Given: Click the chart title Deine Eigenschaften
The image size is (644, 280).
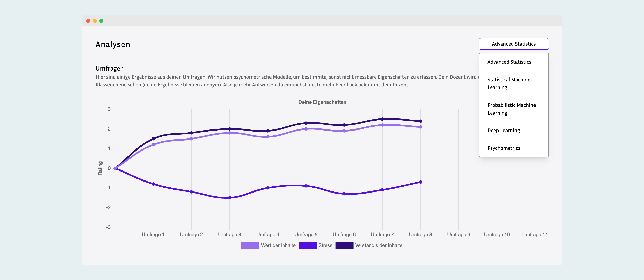Looking at the screenshot, I should click(x=322, y=102).
